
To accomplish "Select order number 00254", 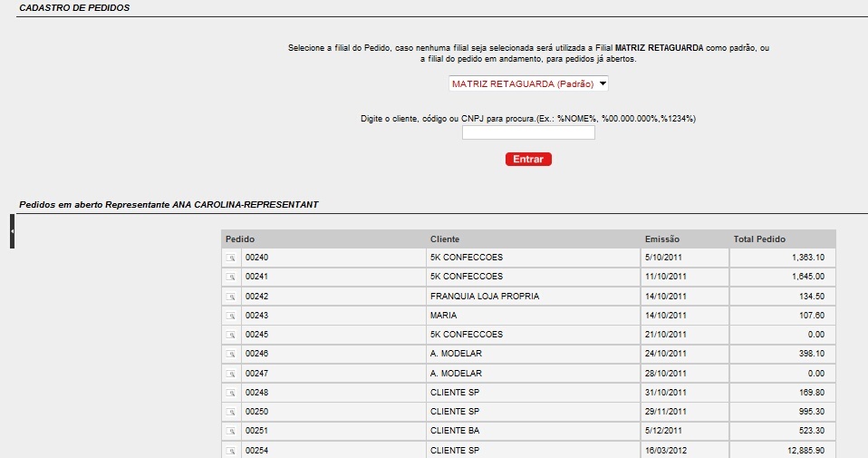I will (x=256, y=450).
